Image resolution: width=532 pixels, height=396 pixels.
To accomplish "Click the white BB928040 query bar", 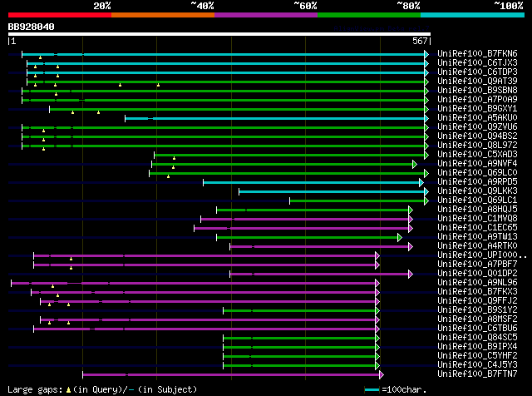I will click(219, 34).
